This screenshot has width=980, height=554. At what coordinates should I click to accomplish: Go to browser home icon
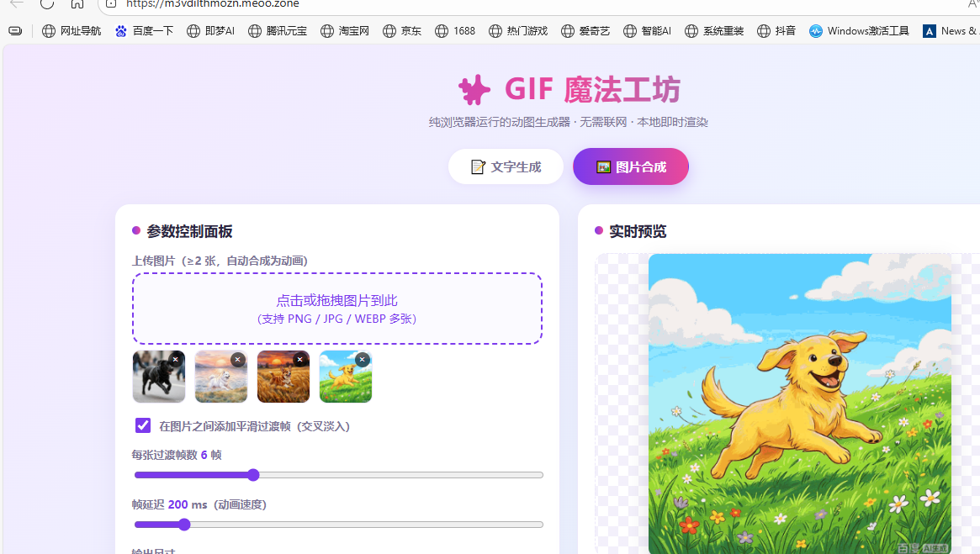click(x=77, y=3)
